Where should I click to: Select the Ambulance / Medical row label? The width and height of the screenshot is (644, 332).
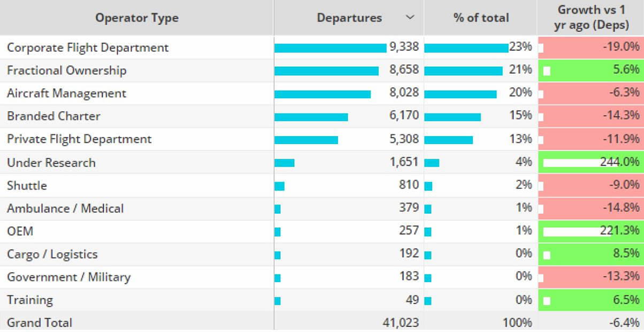[65, 209]
